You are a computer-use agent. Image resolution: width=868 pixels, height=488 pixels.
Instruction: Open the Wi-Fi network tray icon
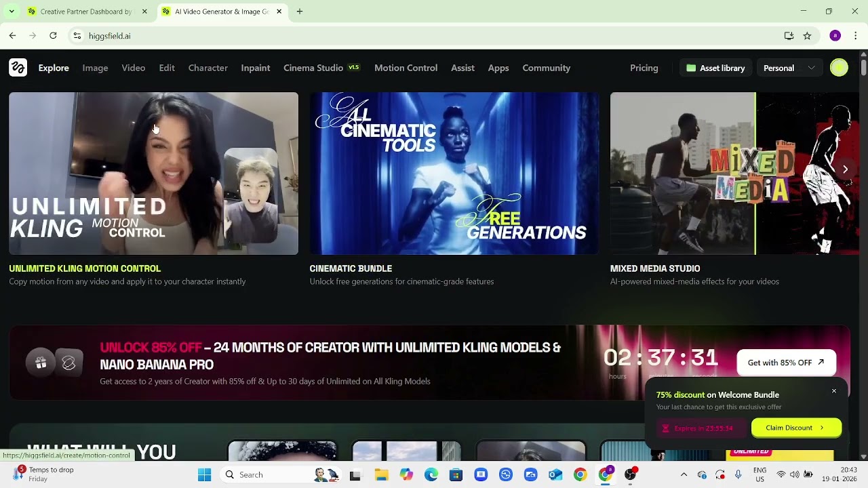pyautogui.click(x=781, y=474)
